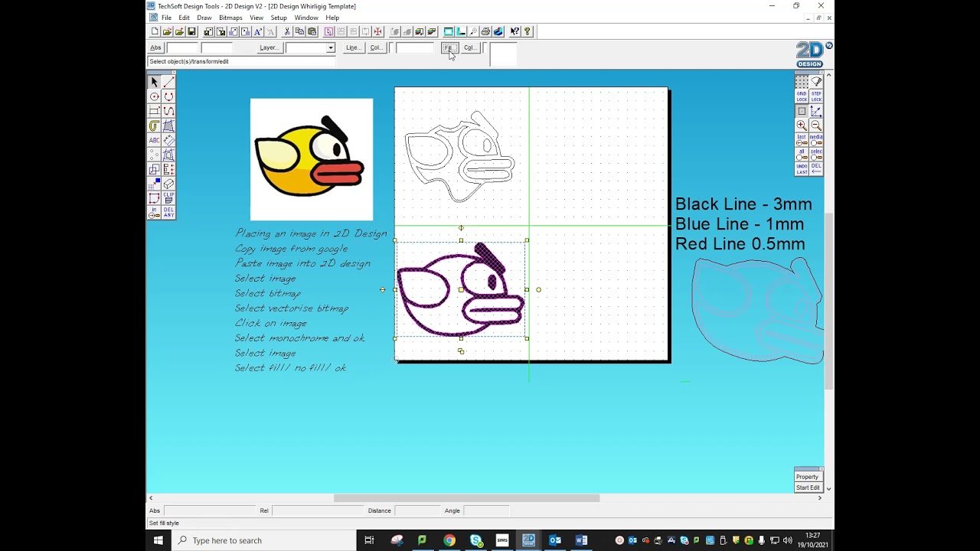
Task: Click the yellow question mark help icon
Action: click(527, 31)
